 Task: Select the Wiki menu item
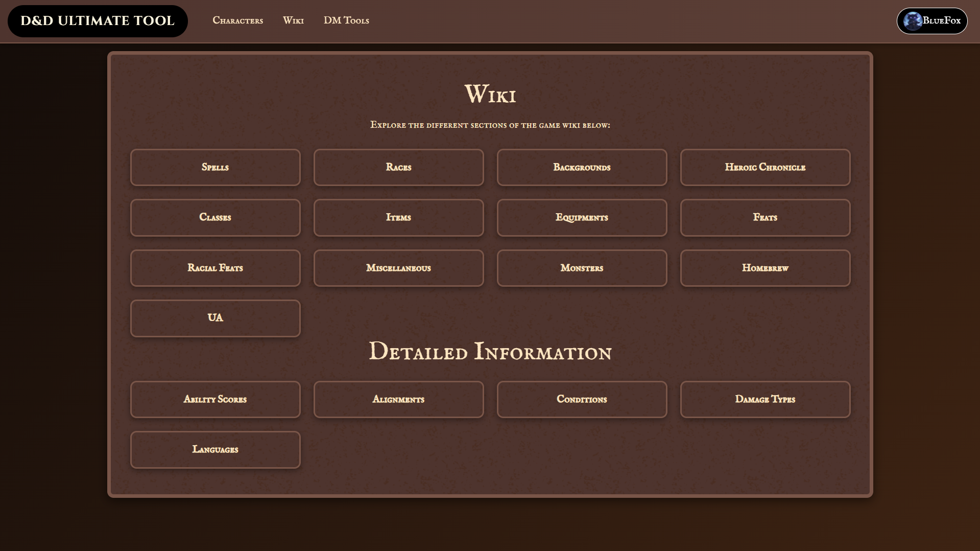293,20
